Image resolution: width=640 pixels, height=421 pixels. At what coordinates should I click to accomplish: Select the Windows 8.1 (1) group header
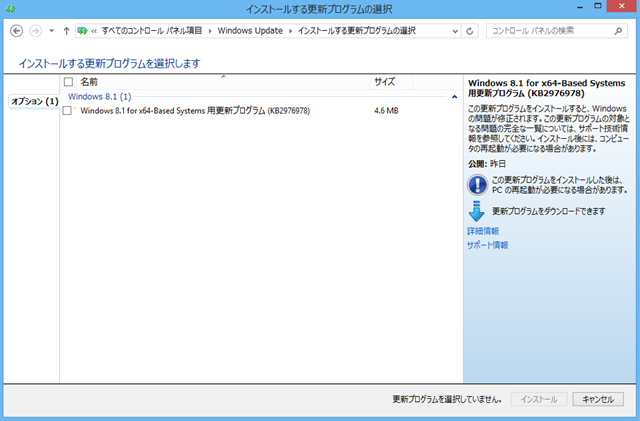(x=100, y=97)
